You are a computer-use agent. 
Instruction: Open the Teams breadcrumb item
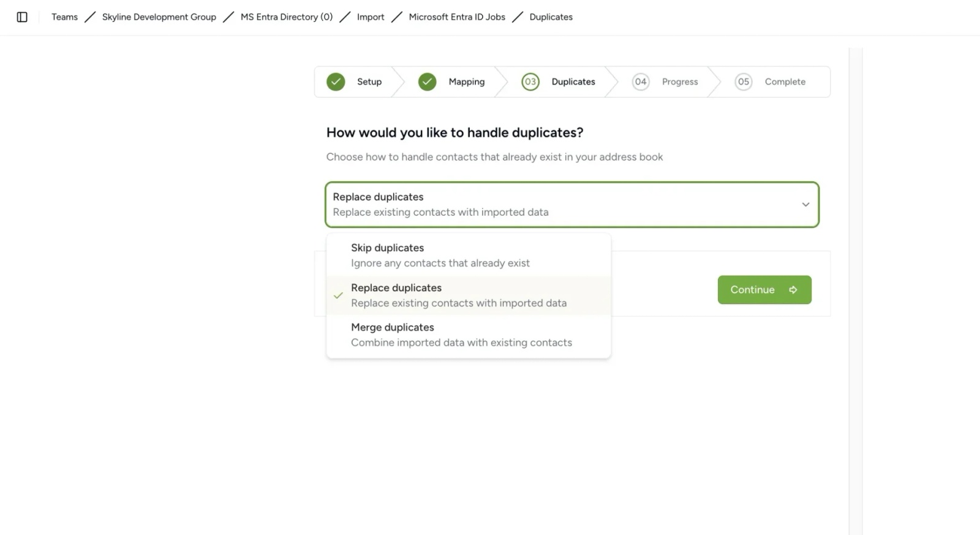(x=64, y=17)
